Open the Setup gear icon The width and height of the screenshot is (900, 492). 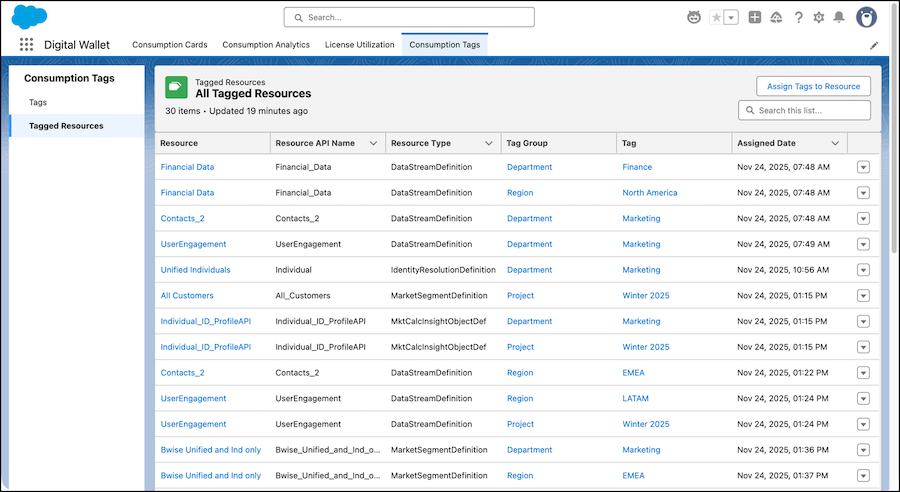[818, 17]
